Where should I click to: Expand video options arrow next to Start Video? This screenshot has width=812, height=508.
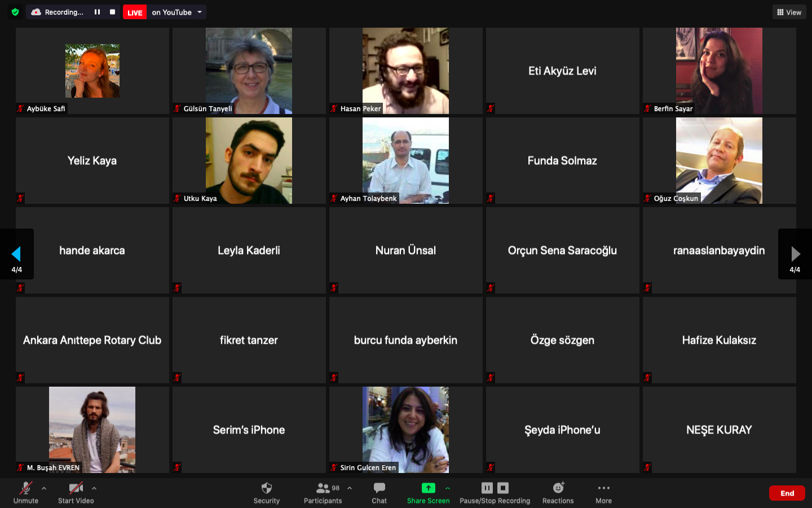pyautogui.click(x=94, y=488)
